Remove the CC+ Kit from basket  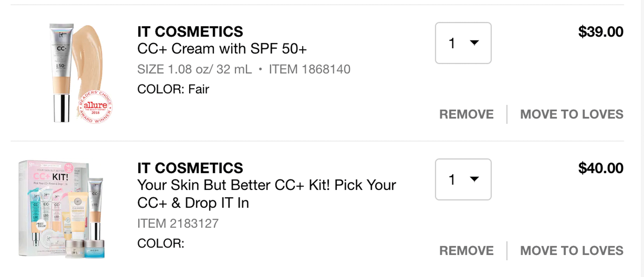click(x=466, y=251)
